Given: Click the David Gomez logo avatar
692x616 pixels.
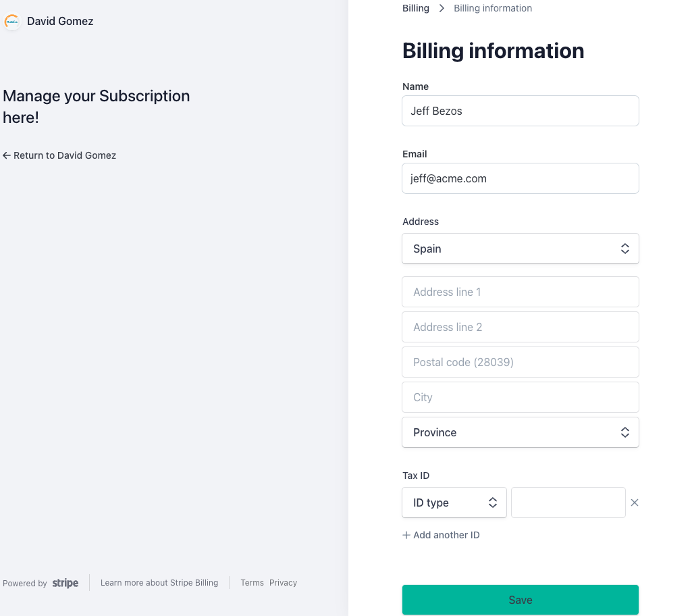Looking at the screenshot, I should pyautogui.click(x=12, y=22).
